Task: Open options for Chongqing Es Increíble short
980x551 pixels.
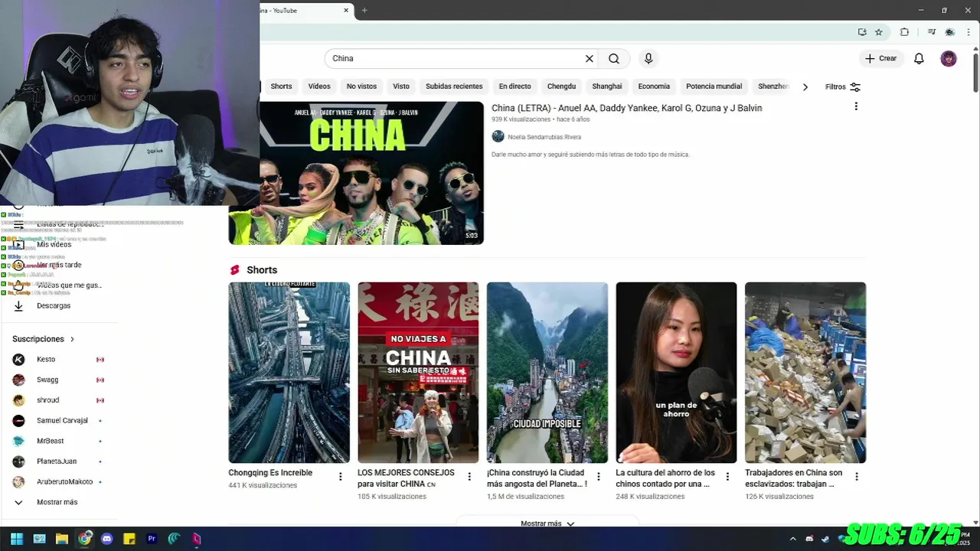Action: click(341, 477)
